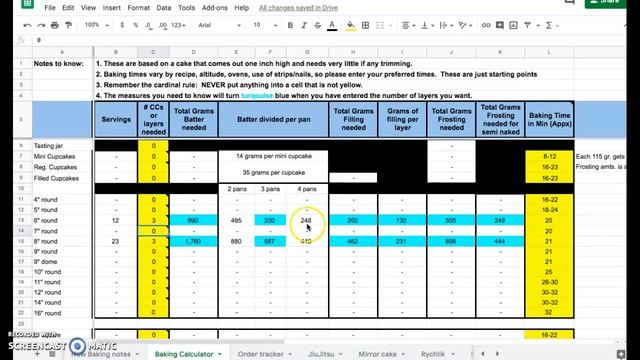The width and height of the screenshot is (640, 360).
Task: Click the decrease decimal places icon
Action: click(149, 25)
